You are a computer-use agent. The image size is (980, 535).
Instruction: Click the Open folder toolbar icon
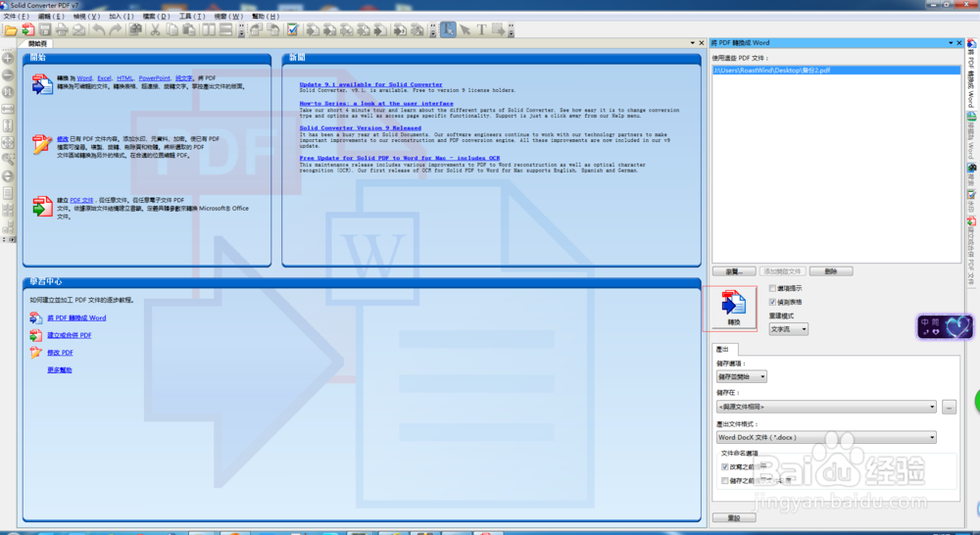[11, 30]
